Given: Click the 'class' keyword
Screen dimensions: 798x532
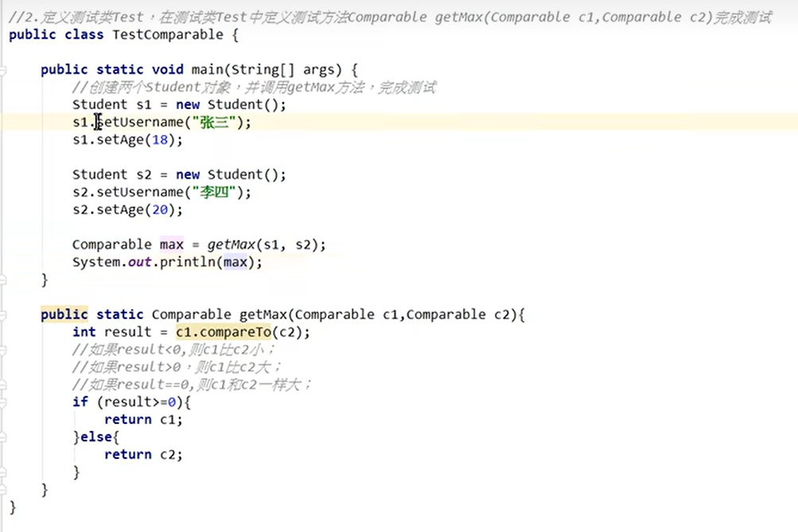Looking at the screenshot, I should coord(84,34).
